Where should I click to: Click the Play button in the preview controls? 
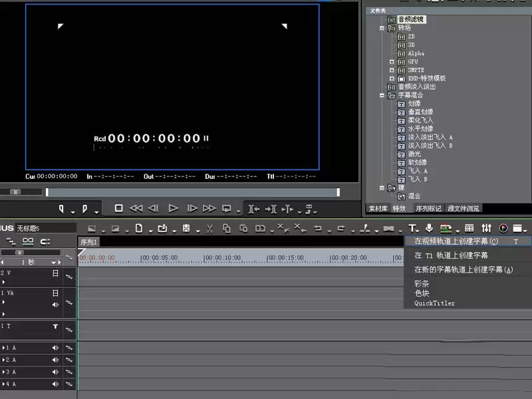pos(173,208)
